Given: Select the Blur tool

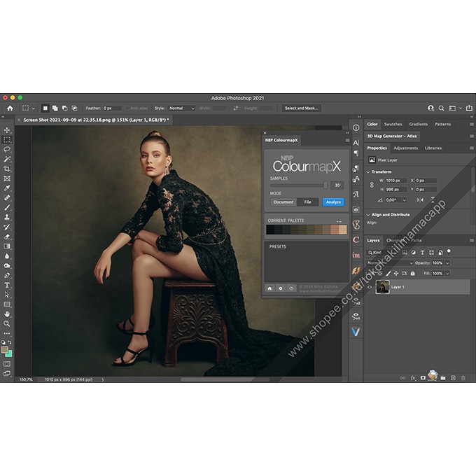Looking at the screenshot, I should pyautogui.click(x=7, y=256).
